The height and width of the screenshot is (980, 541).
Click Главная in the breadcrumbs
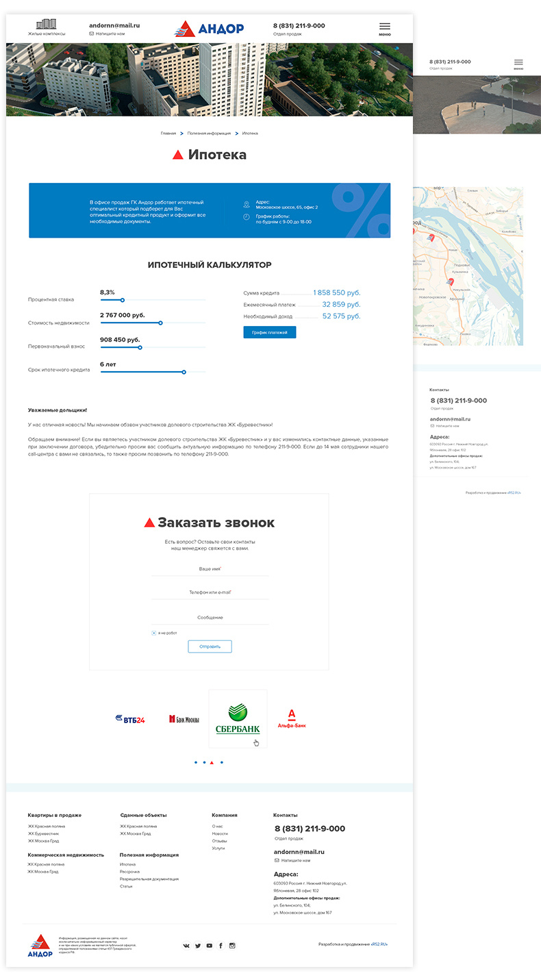(x=168, y=133)
